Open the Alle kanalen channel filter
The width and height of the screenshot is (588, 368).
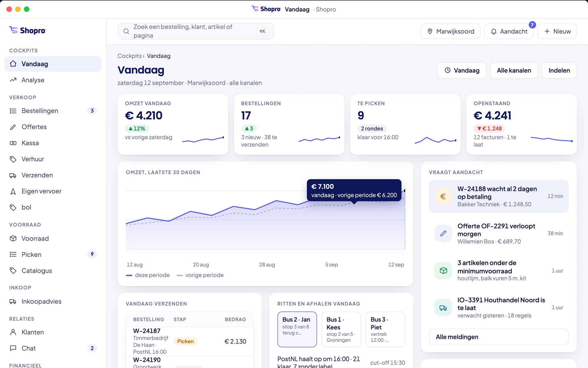pos(514,70)
